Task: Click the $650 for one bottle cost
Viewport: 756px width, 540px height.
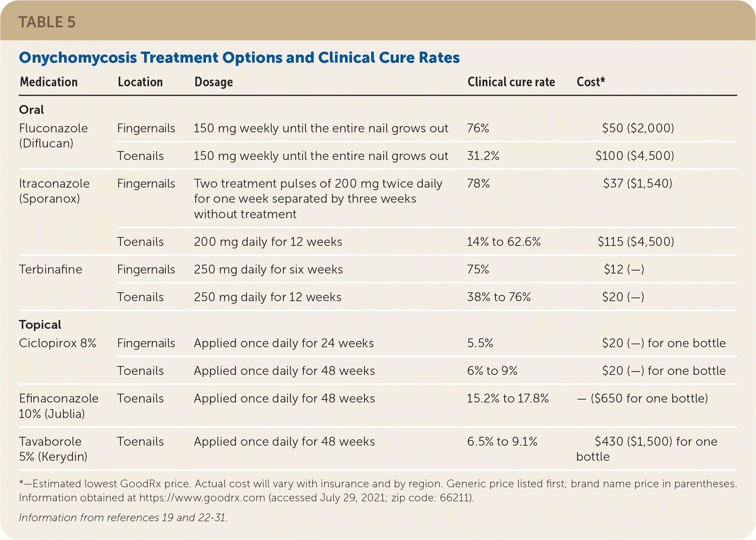Action: pyautogui.click(x=649, y=398)
